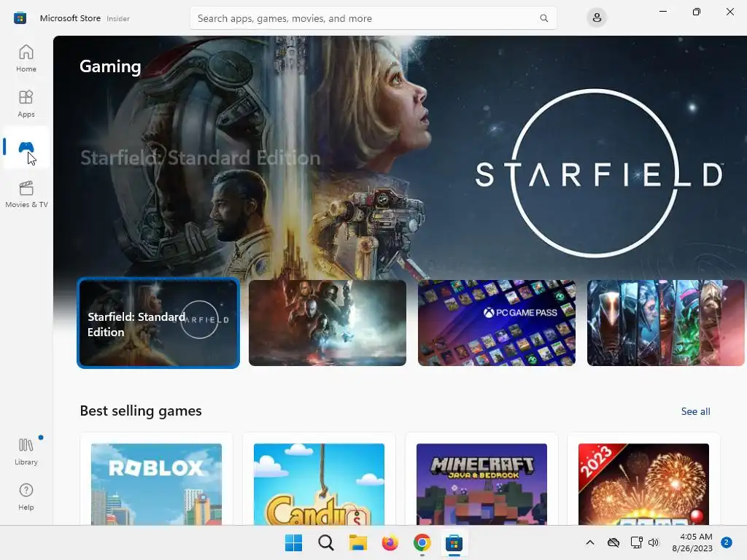Open the notification badge showing 2
The width and height of the screenshot is (747, 560).
[x=727, y=542]
